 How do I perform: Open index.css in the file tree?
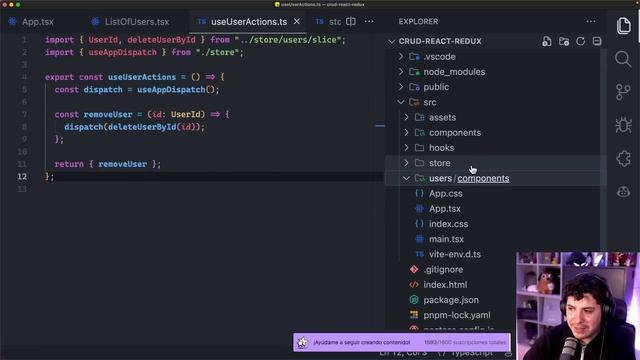click(448, 224)
